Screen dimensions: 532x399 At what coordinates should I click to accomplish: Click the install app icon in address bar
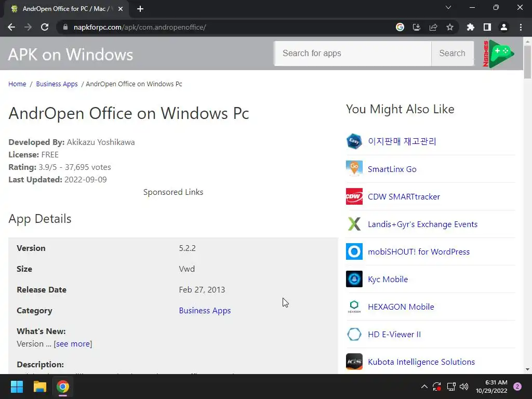(x=416, y=27)
